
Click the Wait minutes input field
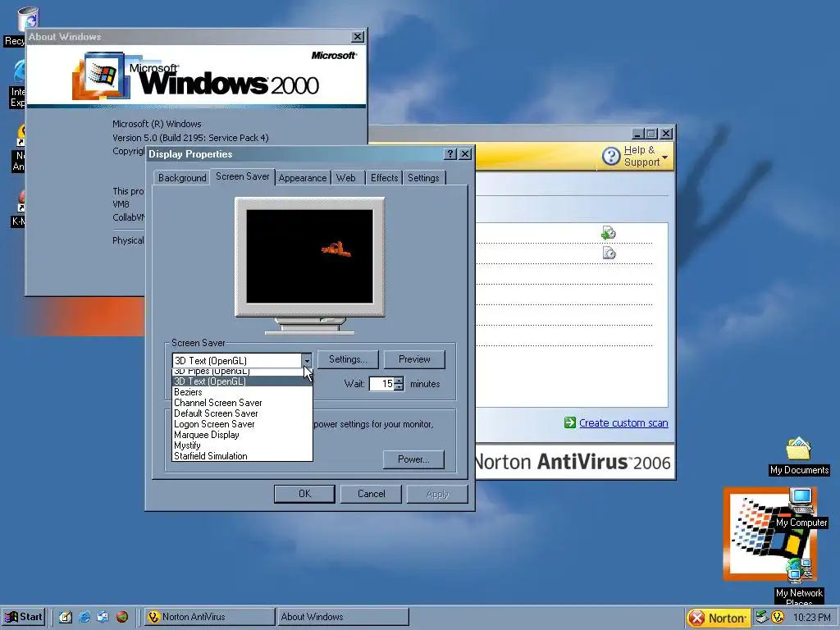coord(381,384)
